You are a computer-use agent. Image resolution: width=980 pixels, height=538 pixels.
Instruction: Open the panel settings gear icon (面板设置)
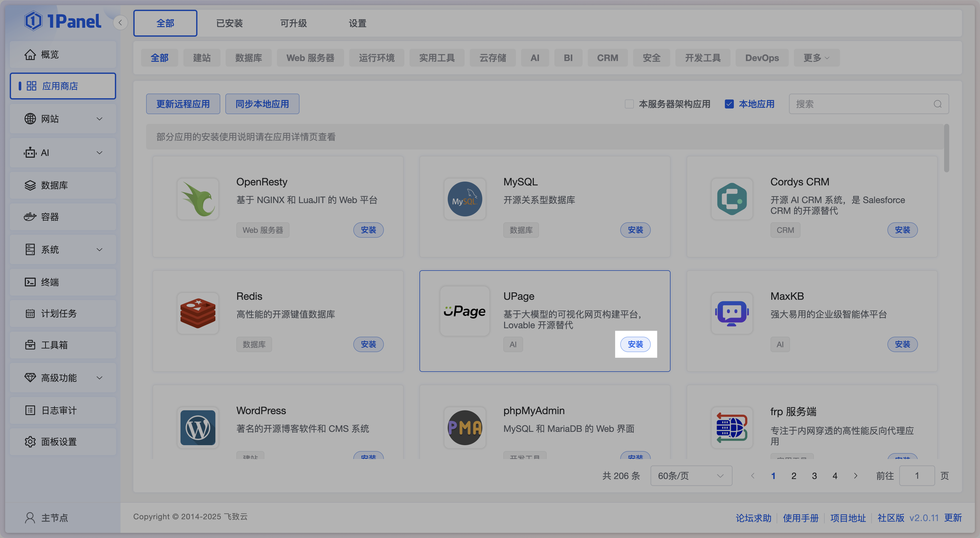coord(30,441)
